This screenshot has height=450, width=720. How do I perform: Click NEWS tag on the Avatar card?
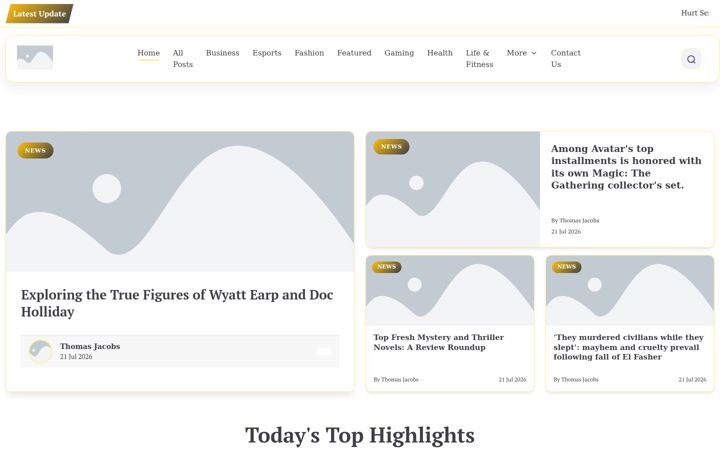[x=391, y=146]
